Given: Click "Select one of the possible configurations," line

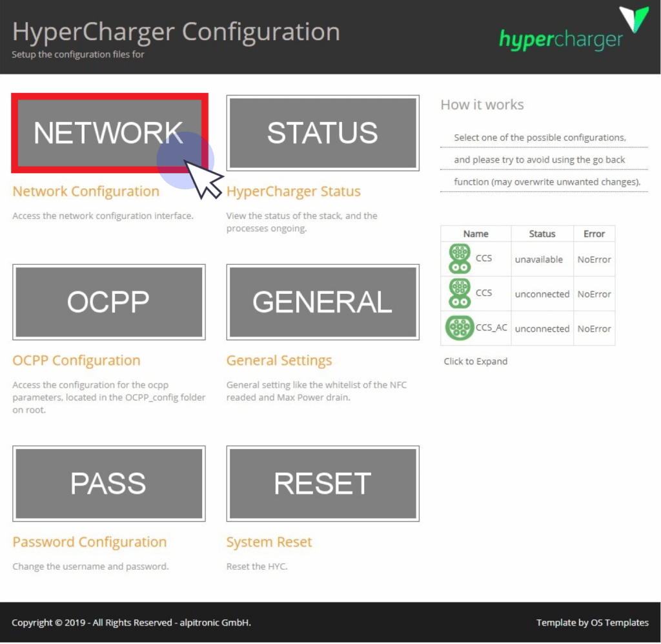Looking at the screenshot, I should pyautogui.click(x=540, y=138).
